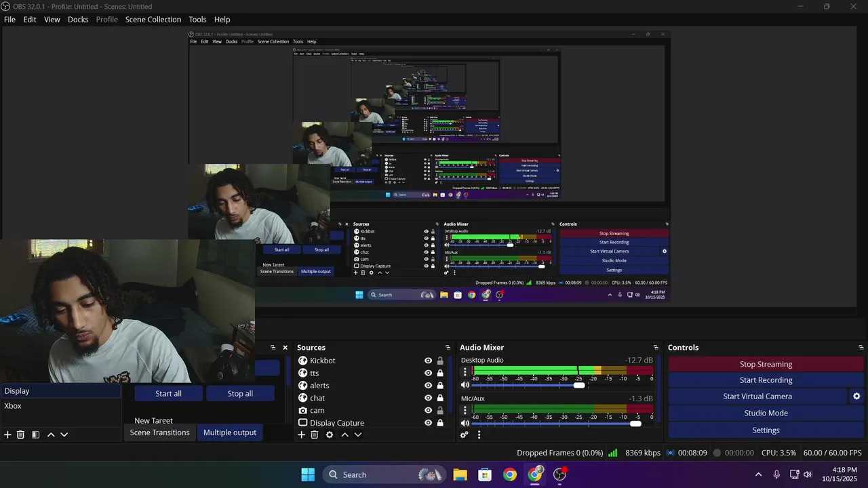This screenshot has height=488, width=868.
Task: Click the Start Recording button
Action: [766, 380]
